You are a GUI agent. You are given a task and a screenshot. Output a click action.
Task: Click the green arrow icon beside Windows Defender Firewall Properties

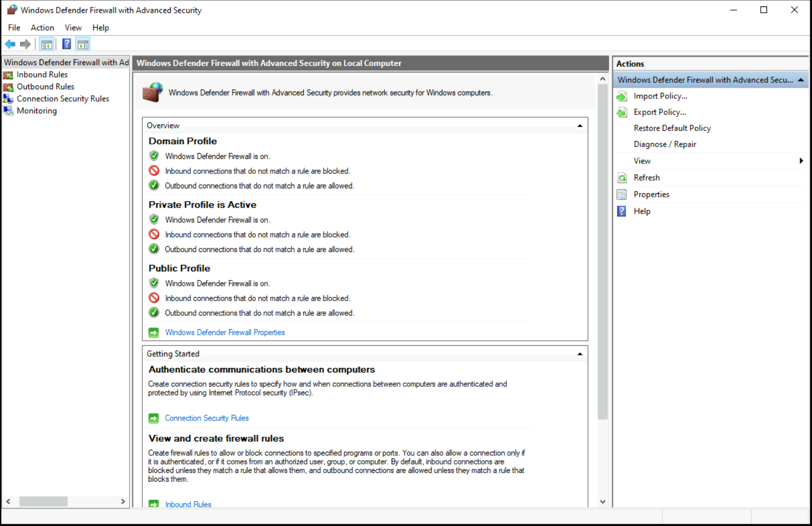click(x=154, y=333)
